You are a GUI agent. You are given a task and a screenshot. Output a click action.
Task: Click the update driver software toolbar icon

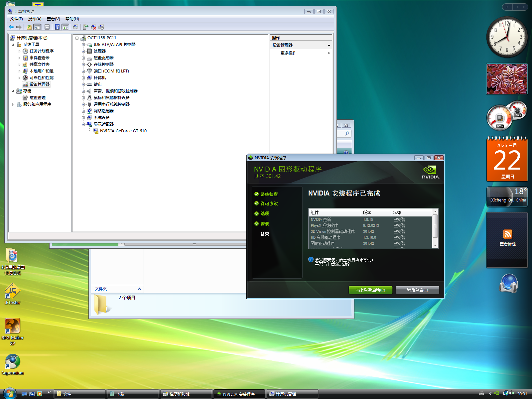coord(86,27)
